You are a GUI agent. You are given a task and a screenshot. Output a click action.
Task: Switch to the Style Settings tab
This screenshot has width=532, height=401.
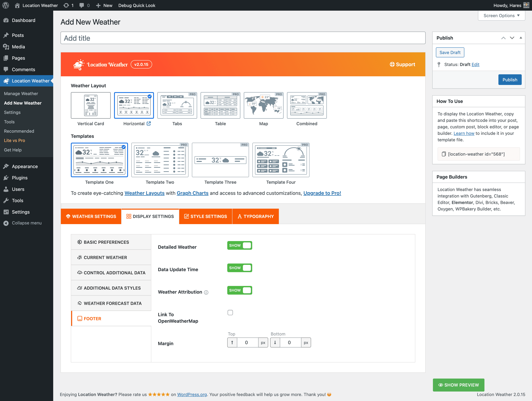tap(206, 216)
